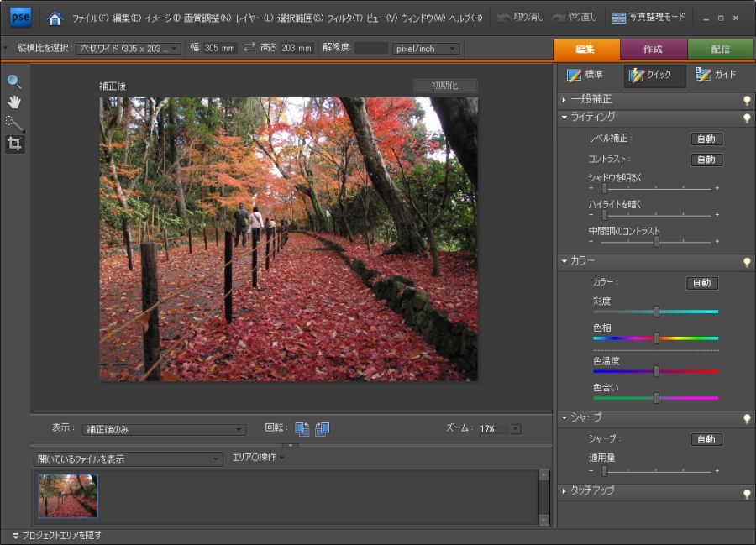
Task: Switch to the 作成 tab
Action: click(653, 49)
